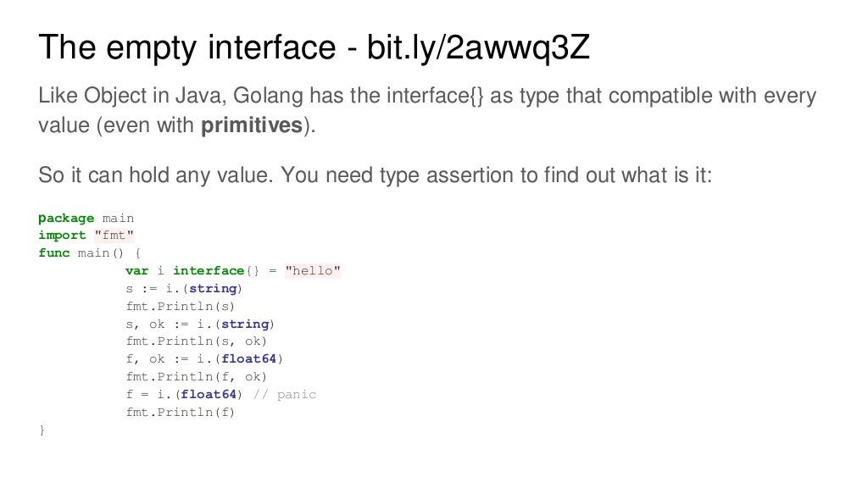Click the "hello" string literal
868x488 pixels.
313,270
